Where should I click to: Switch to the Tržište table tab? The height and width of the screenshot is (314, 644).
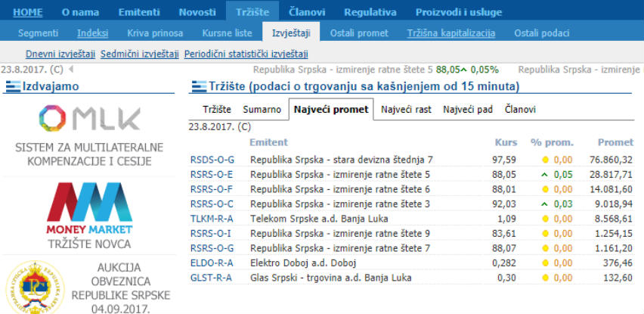[x=217, y=110]
